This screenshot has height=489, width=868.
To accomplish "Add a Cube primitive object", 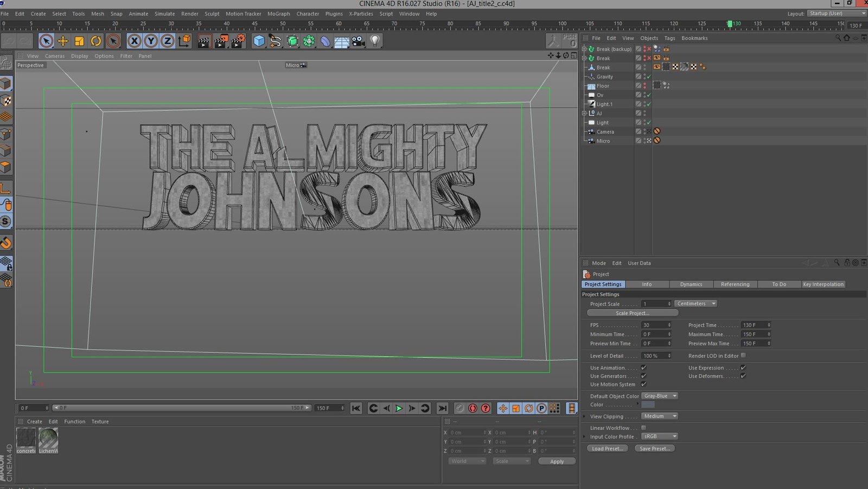I will [x=259, y=41].
